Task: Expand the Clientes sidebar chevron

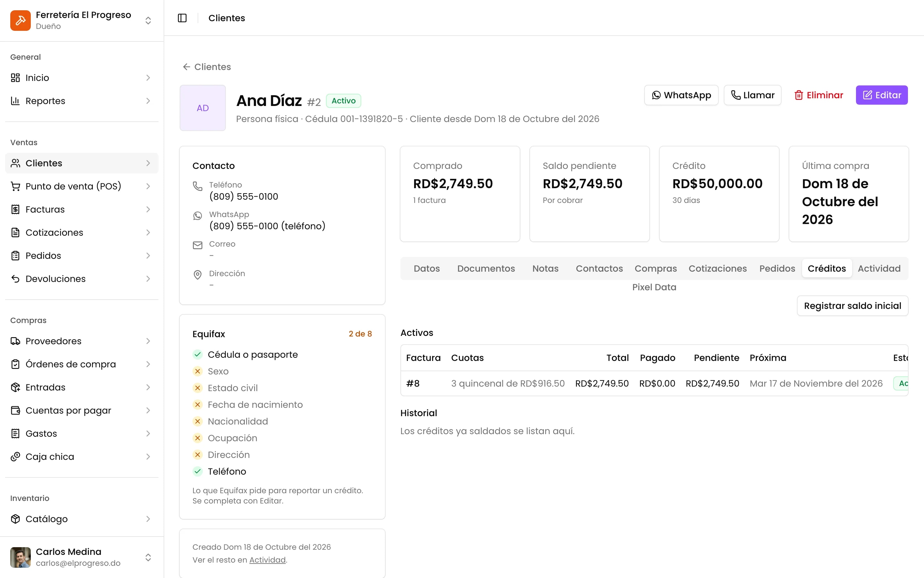Action: [148, 163]
